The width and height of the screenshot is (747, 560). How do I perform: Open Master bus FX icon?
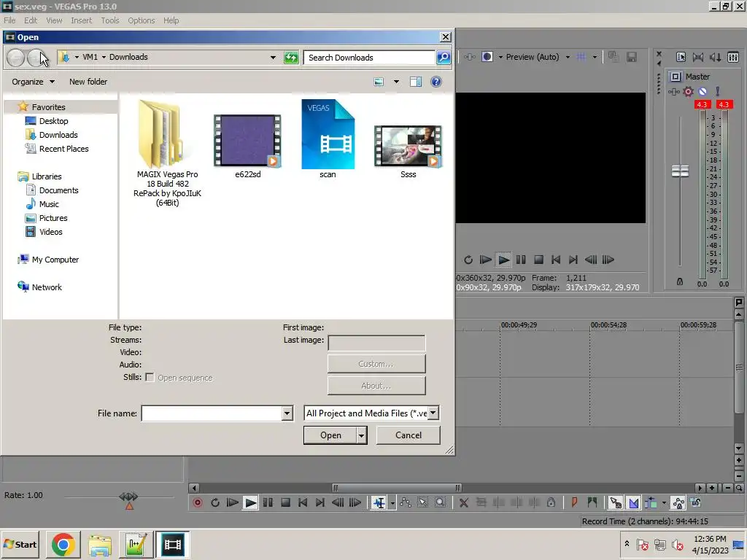[x=673, y=91]
